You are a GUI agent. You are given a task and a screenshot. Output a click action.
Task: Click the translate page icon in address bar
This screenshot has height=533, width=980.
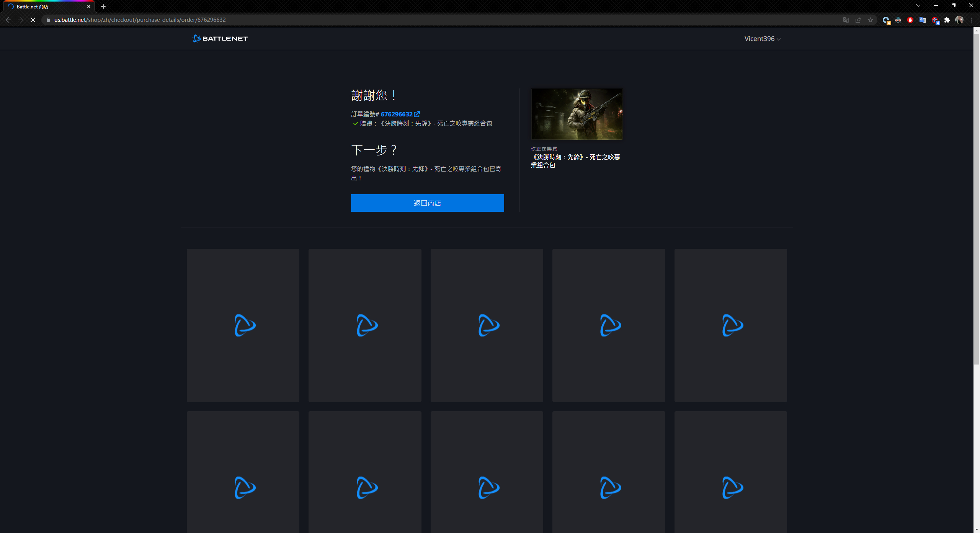click(846, 20)
